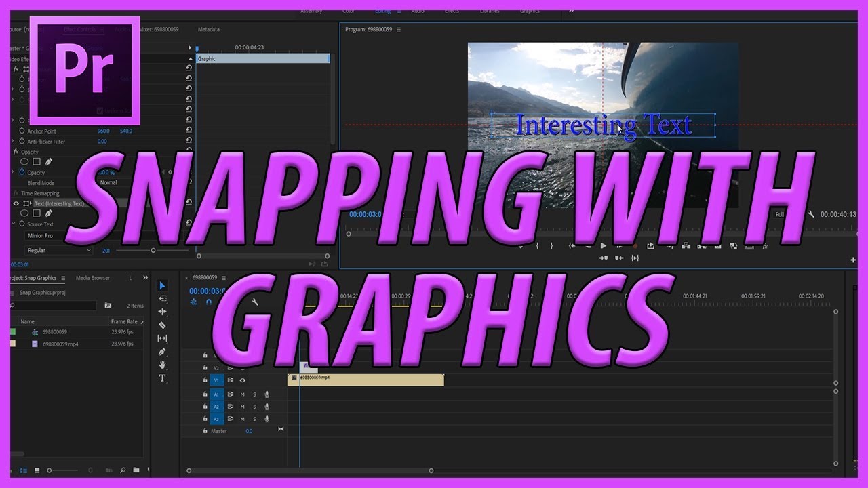This screenshot has height=488, width=868.
Task: Solo audio track A3
Action: [254, 418]
